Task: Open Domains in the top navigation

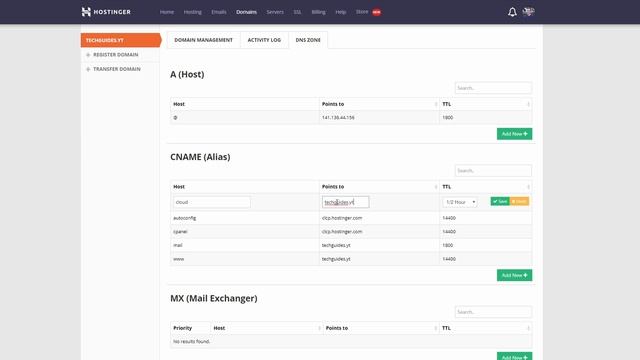Action: tap(246, 12)
